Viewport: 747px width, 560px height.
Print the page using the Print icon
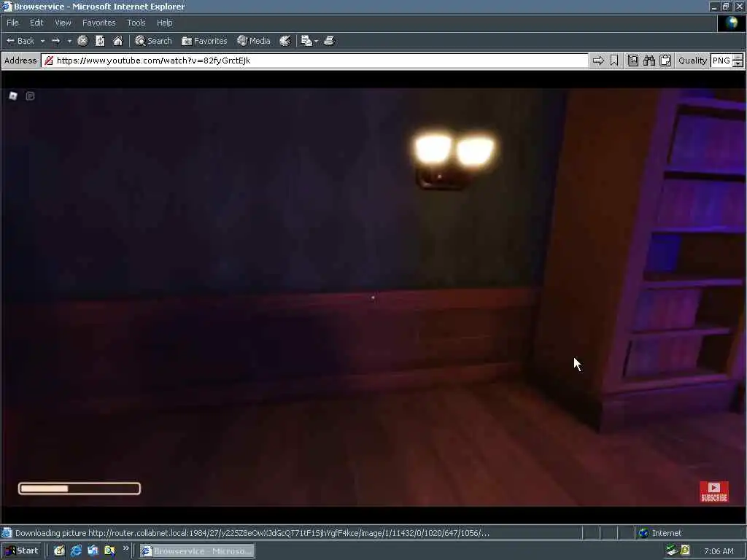[x=329, y=41]
